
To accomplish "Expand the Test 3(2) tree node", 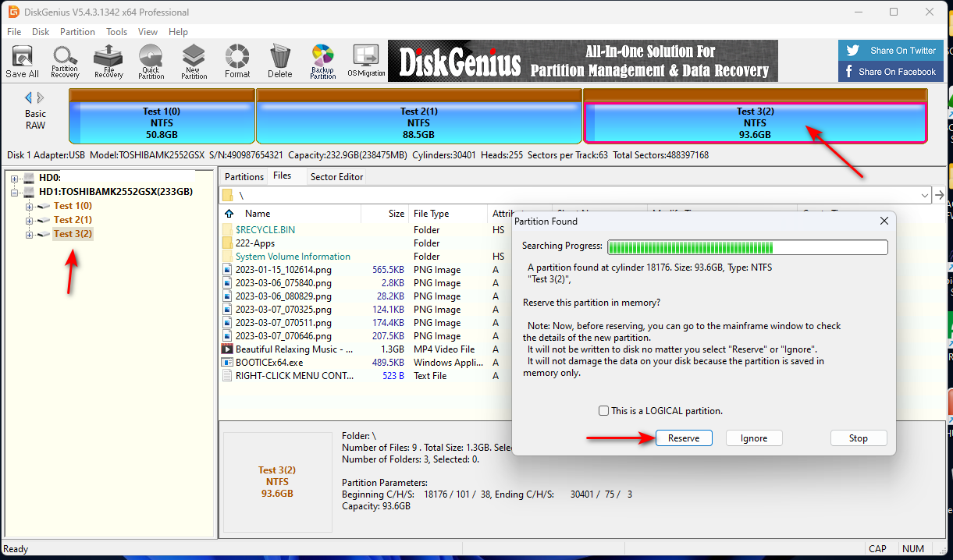I will [x=30, y=234].
